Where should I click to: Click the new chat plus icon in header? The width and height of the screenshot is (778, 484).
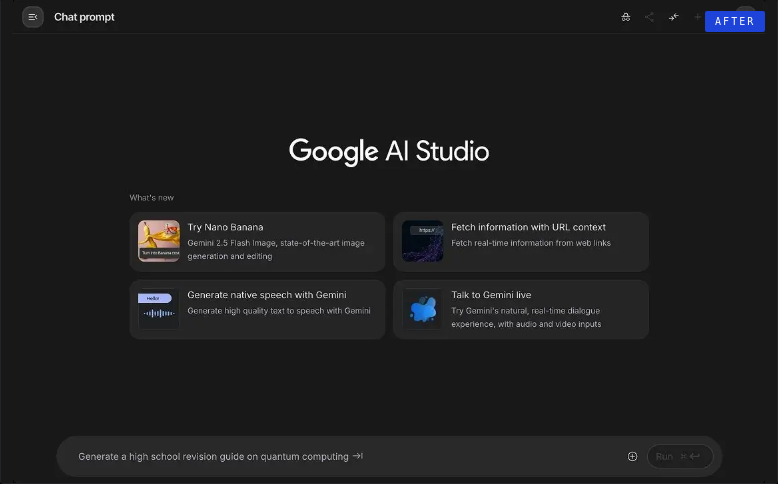point(697,17)
